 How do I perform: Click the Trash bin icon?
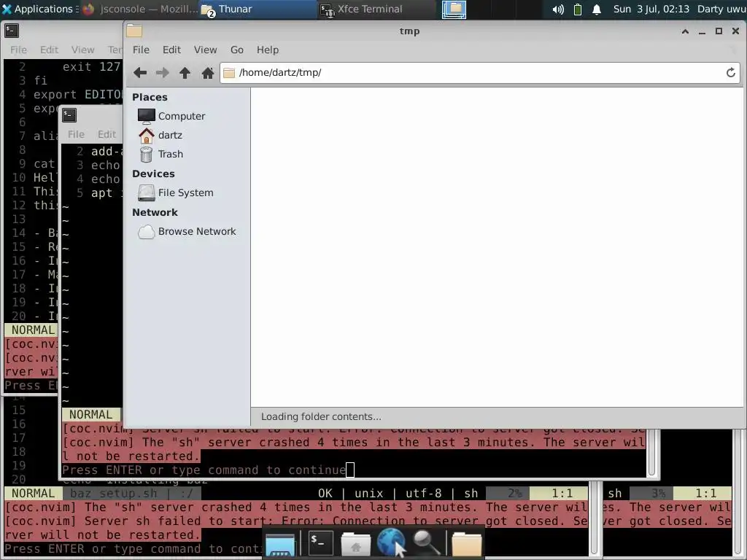[x=146, y=155]
